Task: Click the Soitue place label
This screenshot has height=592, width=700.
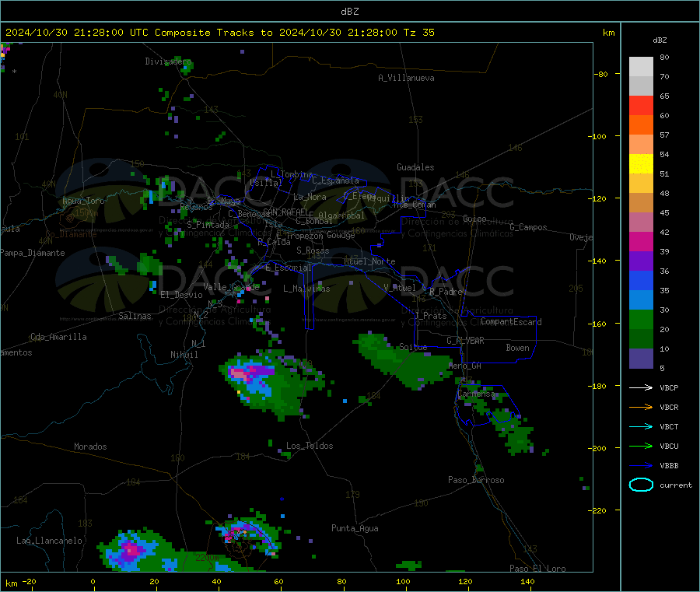Action: coord(413,346)
